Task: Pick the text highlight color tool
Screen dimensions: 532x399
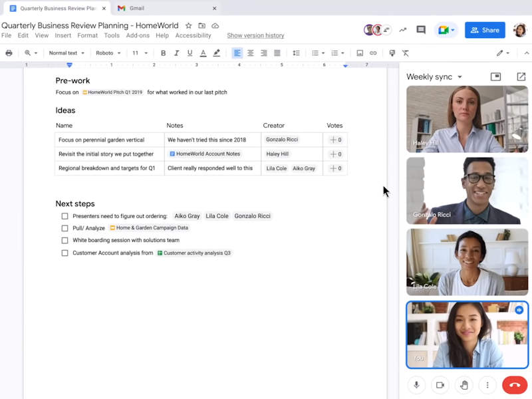Action: (x=217, y=53)
